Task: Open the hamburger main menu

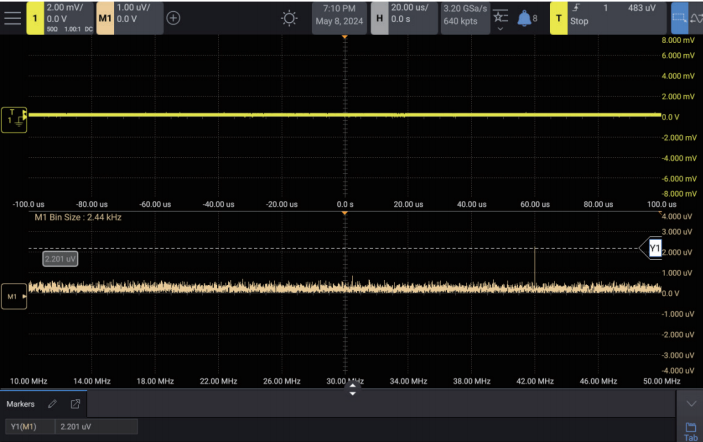Action: click(13, 18)
